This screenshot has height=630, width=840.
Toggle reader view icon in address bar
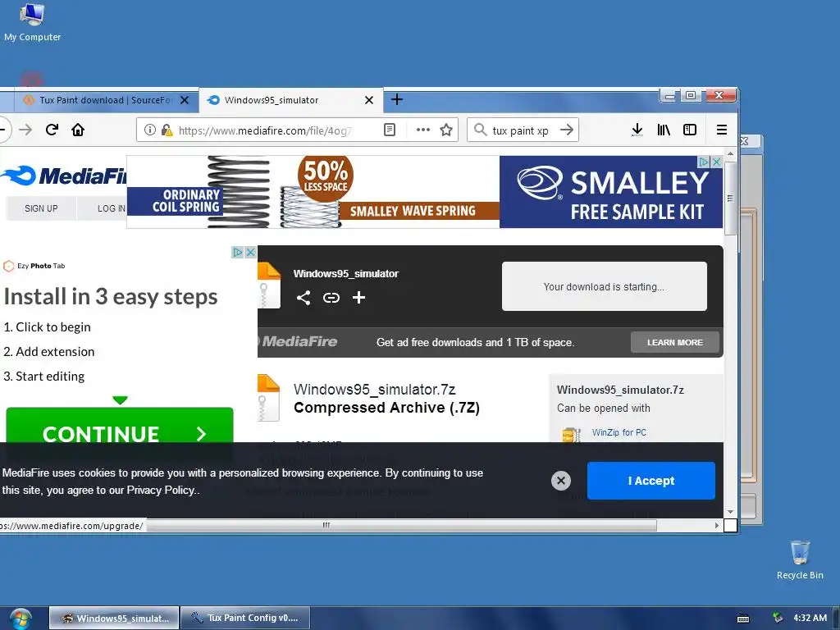point(390,130)
